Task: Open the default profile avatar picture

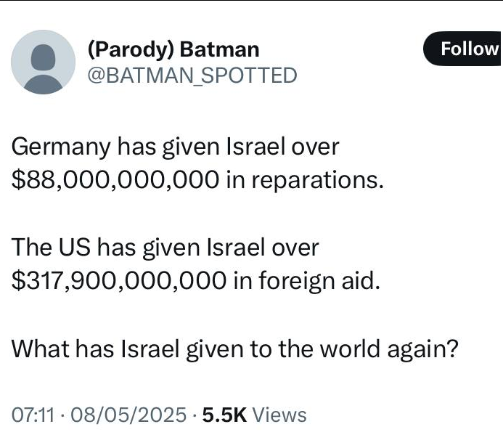Action: click(x=43, y=62)
